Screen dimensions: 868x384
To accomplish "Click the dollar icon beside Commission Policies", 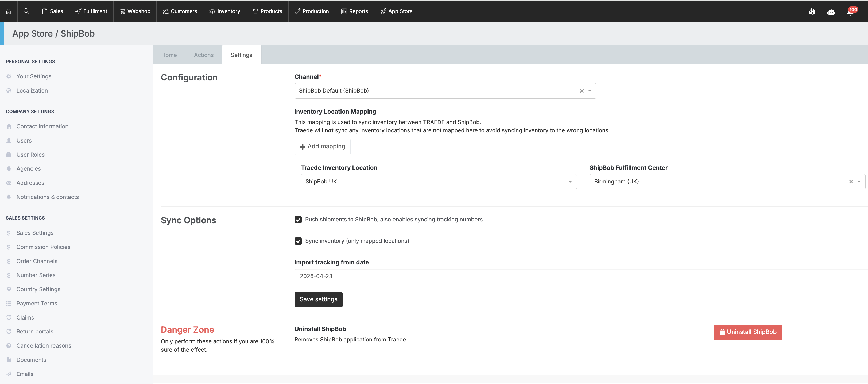I will coord(9,247).
